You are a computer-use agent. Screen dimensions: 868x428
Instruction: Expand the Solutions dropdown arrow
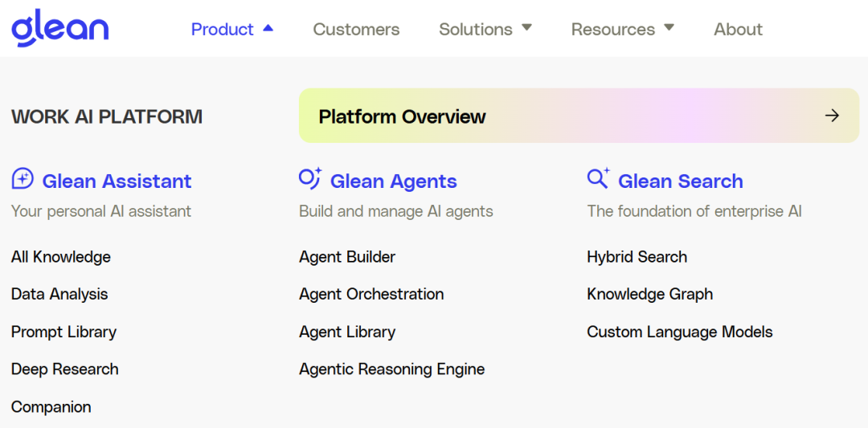pos(526,27)
